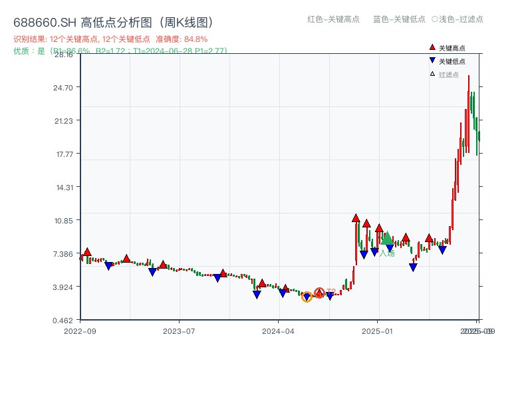Select the blue 关键低点 triangle icon in legend
The image size is (532, 399).
(x=432, y=60)
